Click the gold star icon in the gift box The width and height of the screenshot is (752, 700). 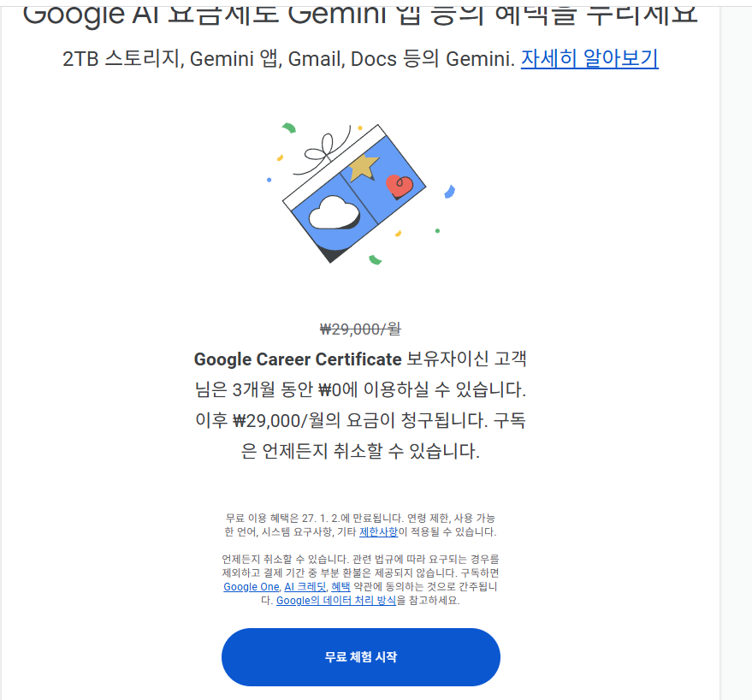click(x=364, y=167)
